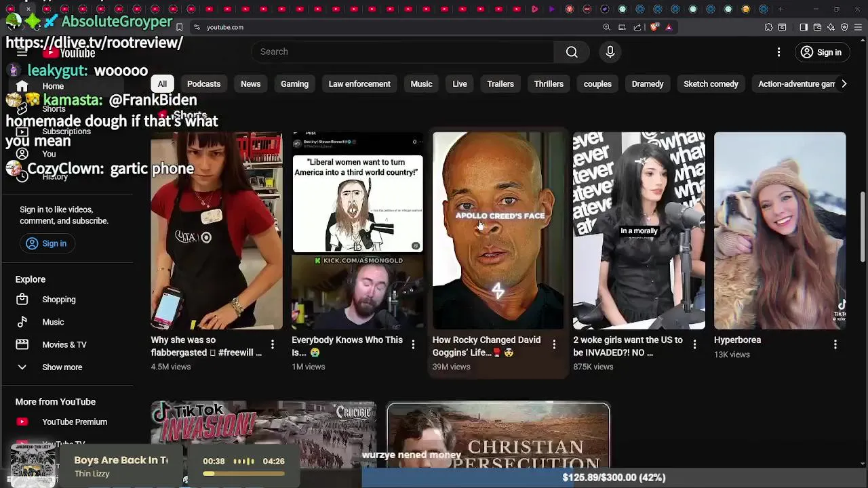Open options menu for 'Everybody Knows Who This Is'
Image resolution: width=868 pixels, height=488 pixels.
[x=413, y=345]
